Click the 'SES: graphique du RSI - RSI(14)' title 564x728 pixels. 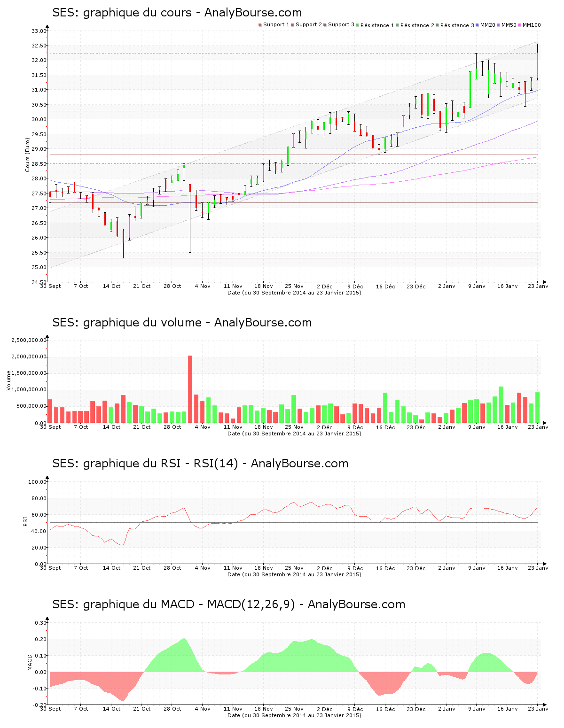tap(200, 464)
